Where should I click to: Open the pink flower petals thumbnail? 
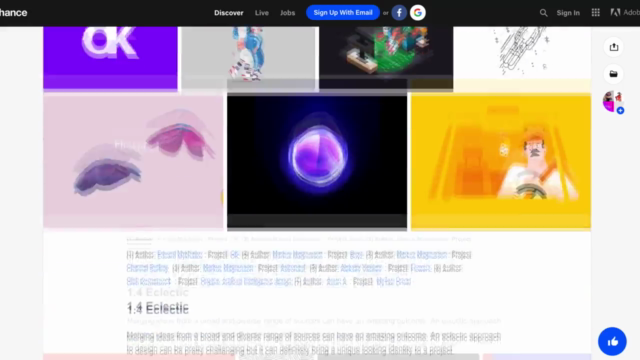click(133, 161)
